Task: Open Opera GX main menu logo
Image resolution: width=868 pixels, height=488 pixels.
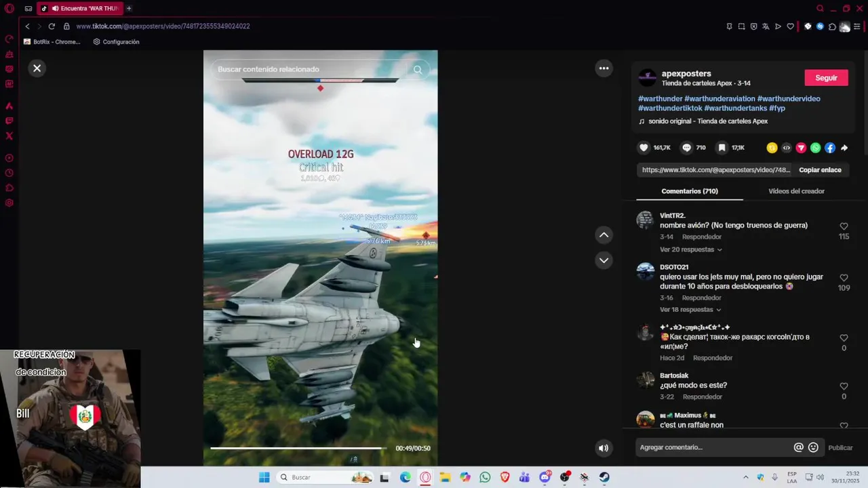Action: (x=9, y=9)
